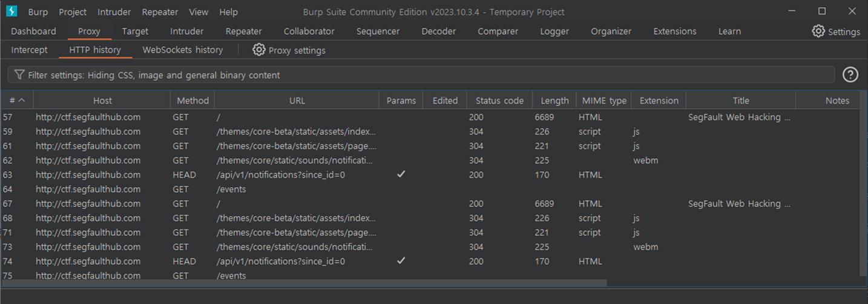Sort by Edited column header

(445, 101)
